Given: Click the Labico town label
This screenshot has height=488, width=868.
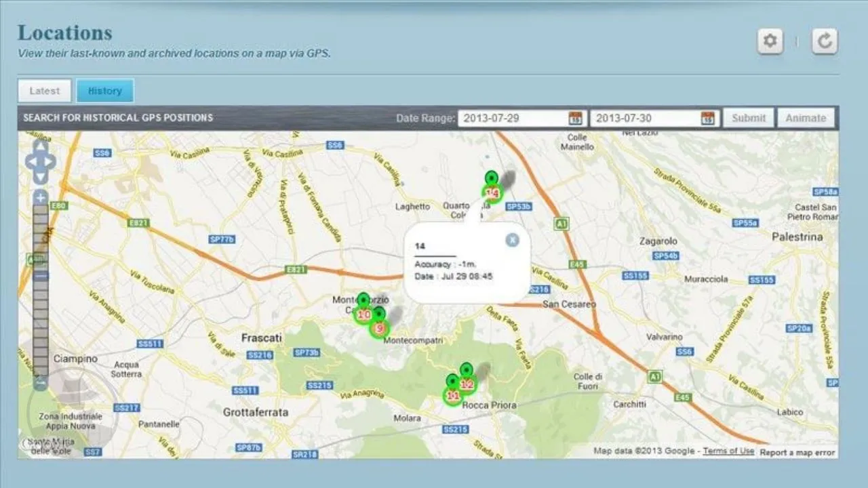Looking at the screenshot, I should 790,412.
